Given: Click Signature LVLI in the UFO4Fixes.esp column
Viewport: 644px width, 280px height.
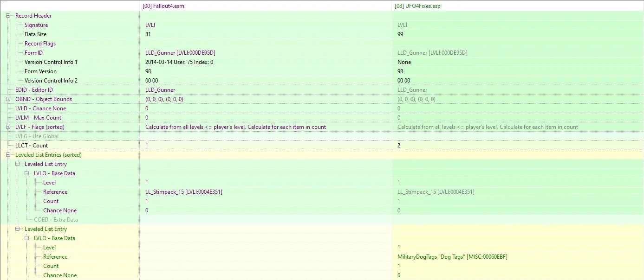Looking at the screenshot, I should [402, 25].
